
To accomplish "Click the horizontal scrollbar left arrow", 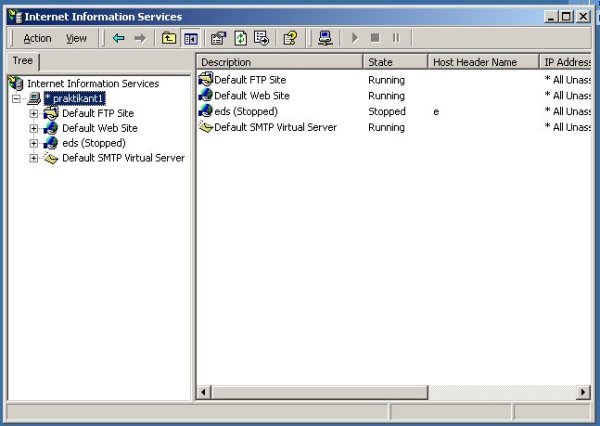I will pos(204,392).
